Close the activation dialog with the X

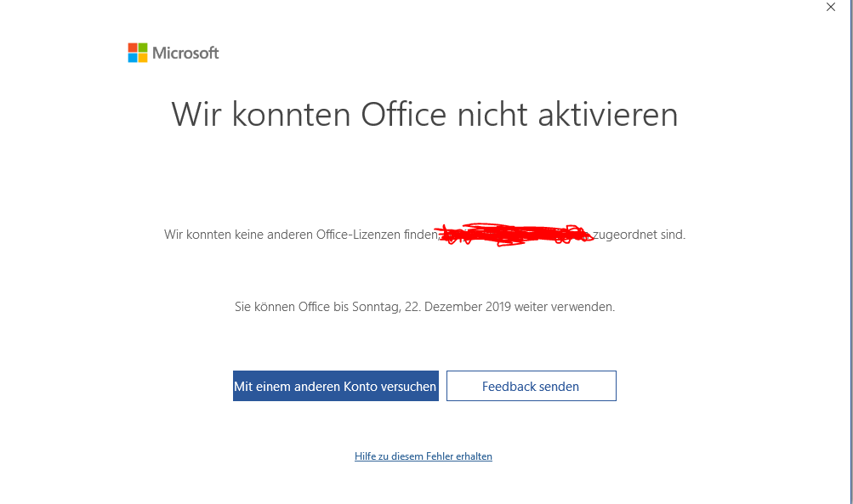831,7
